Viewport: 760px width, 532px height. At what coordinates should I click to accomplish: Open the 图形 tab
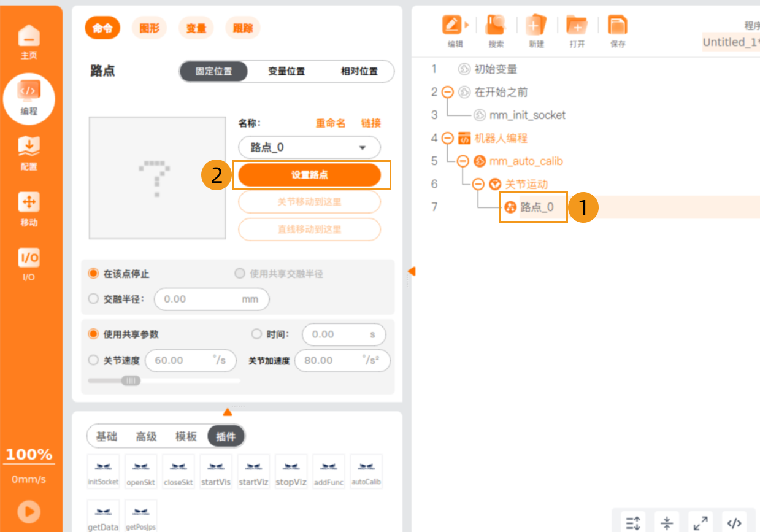(x=149, y=28)
